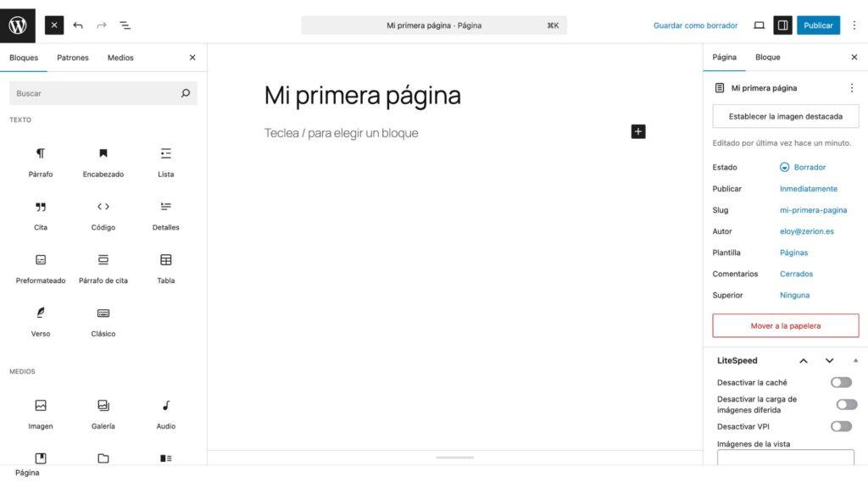Screen dimensions: 868x488
Task: Enable the Desactivar VPI switch
Action: click(841, 426)
